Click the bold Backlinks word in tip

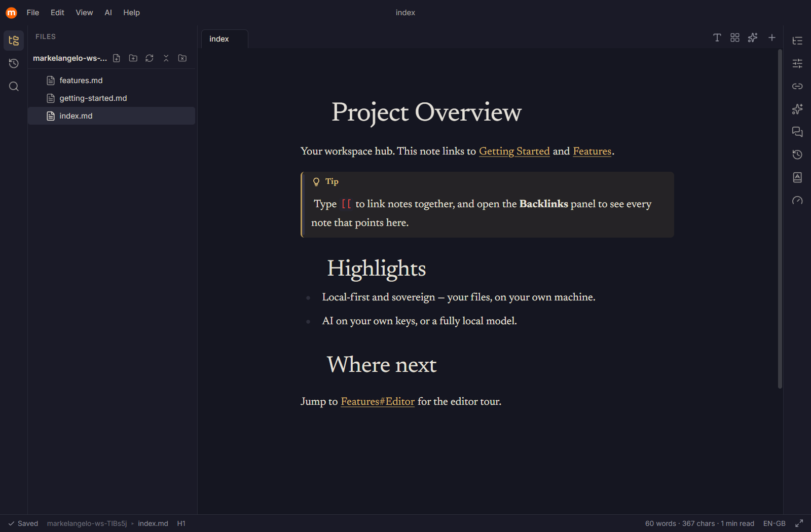point(543,204)
